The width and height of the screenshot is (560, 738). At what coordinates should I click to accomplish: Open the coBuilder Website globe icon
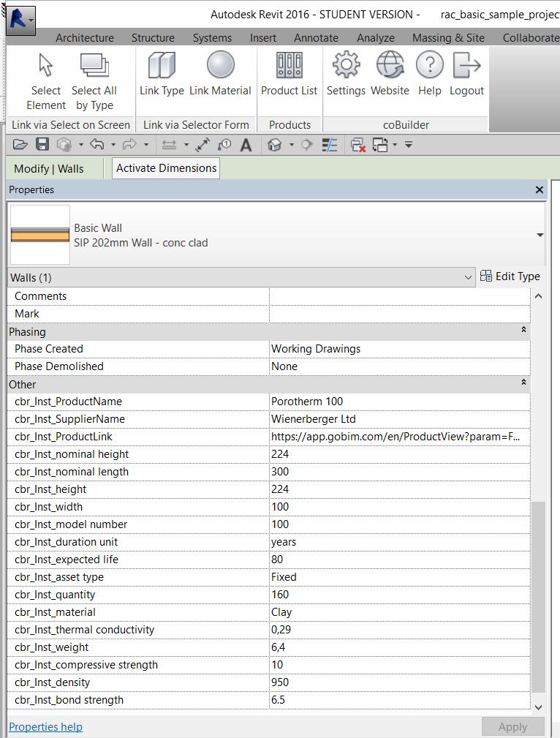click(390, 65)
